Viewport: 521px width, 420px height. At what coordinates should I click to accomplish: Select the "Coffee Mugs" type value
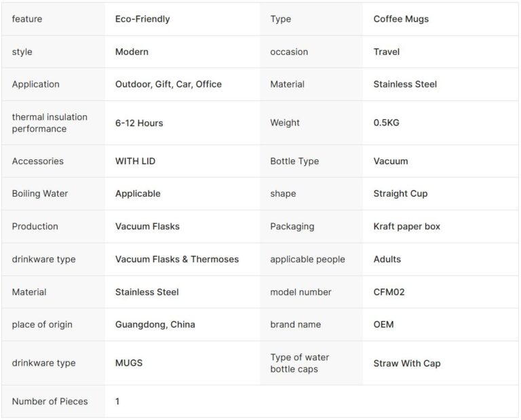[x=401, y=19]
